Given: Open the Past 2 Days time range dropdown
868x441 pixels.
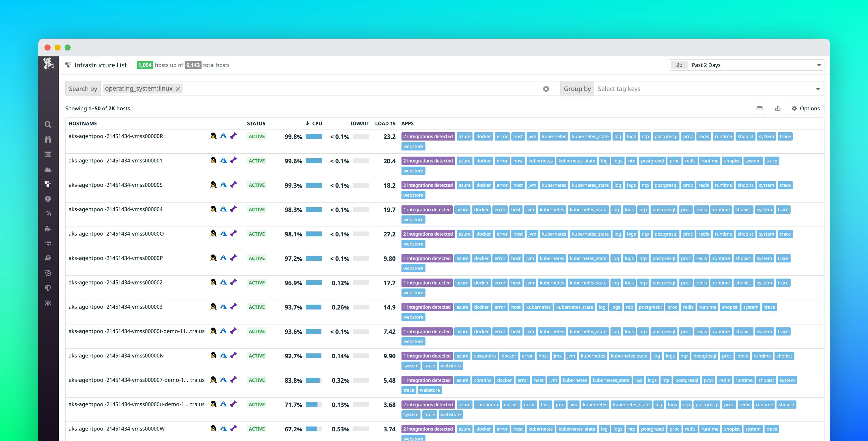Looking at the screenshot, I should coord(746,65).
